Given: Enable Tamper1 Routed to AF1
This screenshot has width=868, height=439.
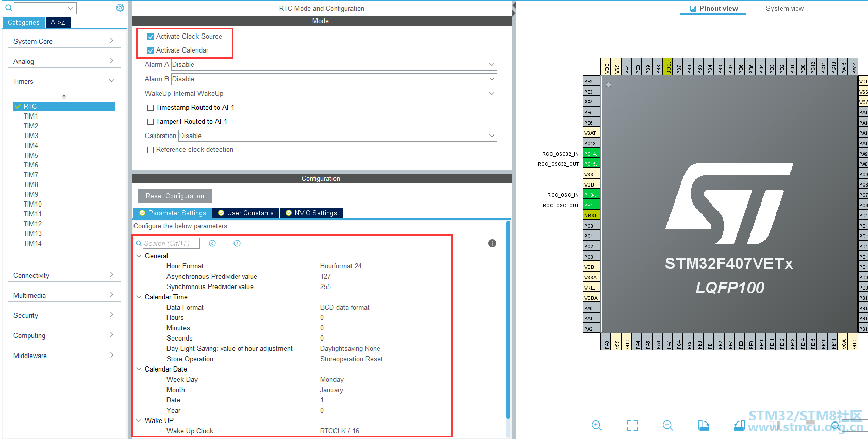Looking at the screenshot, I should click(x=151, y=122).
